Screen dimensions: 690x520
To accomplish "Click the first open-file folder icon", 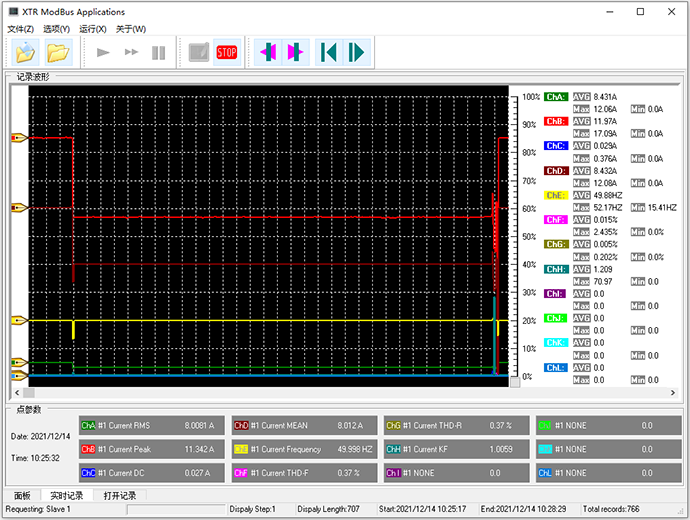I will pyautogui.click(x=25, y=51).
